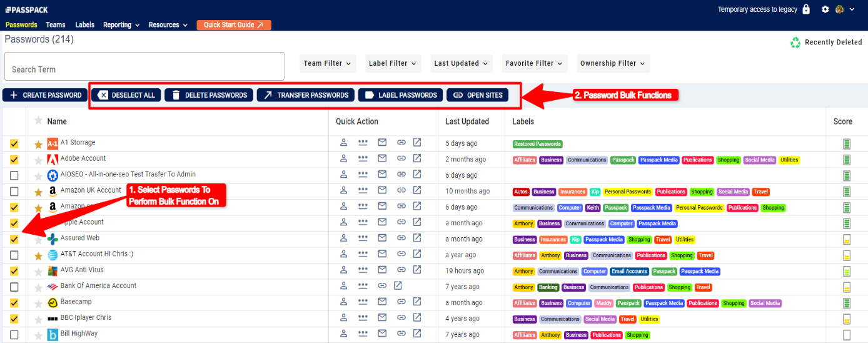Click the envelope icon in Apple Account row
Screen dimensions: 868x343
coord(382,223)
